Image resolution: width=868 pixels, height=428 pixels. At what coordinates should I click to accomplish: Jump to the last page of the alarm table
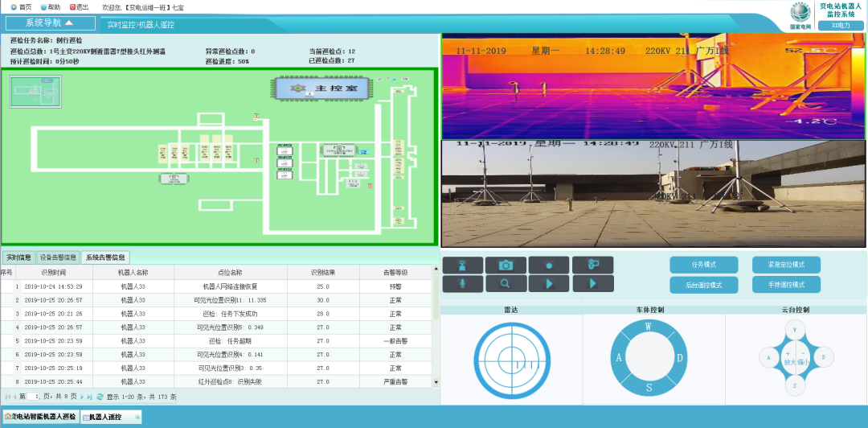(x=89, y=397)
